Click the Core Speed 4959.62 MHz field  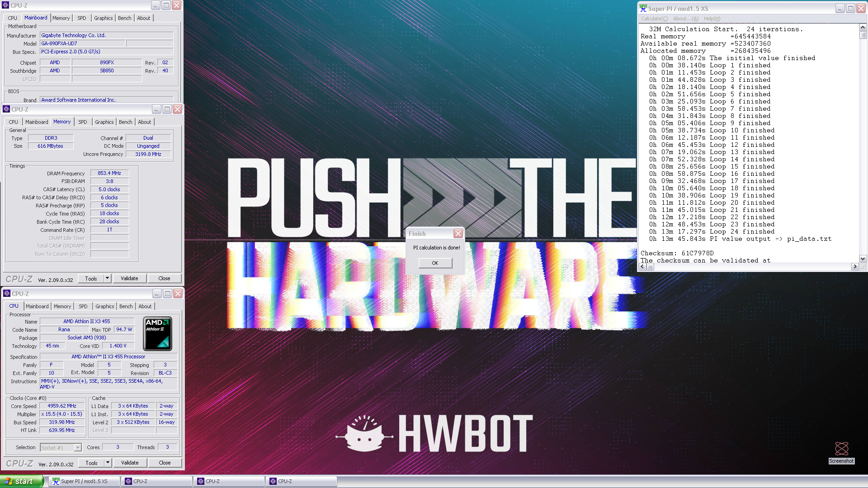coord(62,406)
